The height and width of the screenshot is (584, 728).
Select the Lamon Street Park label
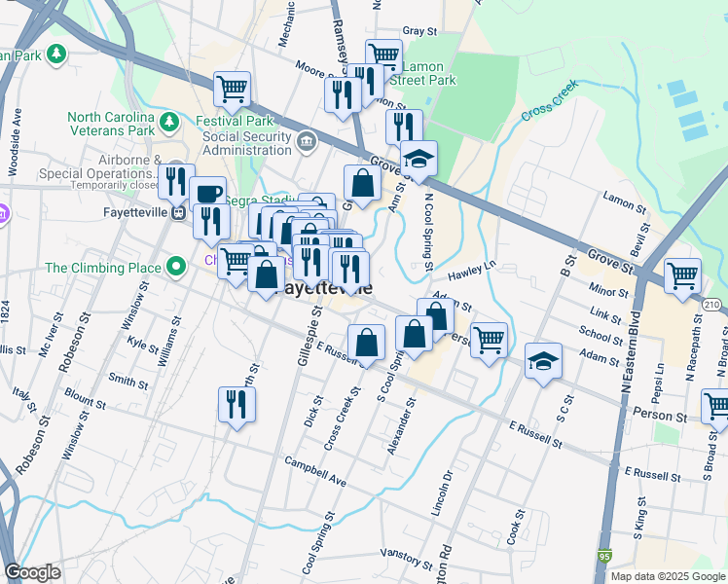[x=422, y=74]
